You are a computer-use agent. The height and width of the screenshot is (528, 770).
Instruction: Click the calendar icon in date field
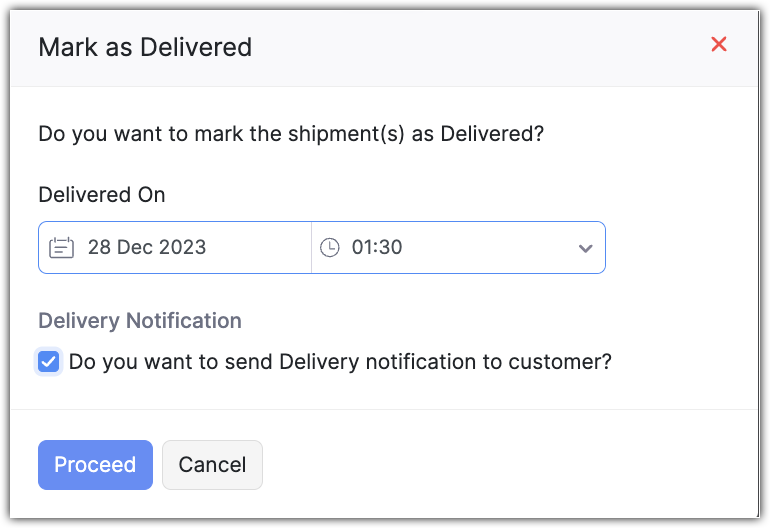pyautogui.click(x=62, y=248)
